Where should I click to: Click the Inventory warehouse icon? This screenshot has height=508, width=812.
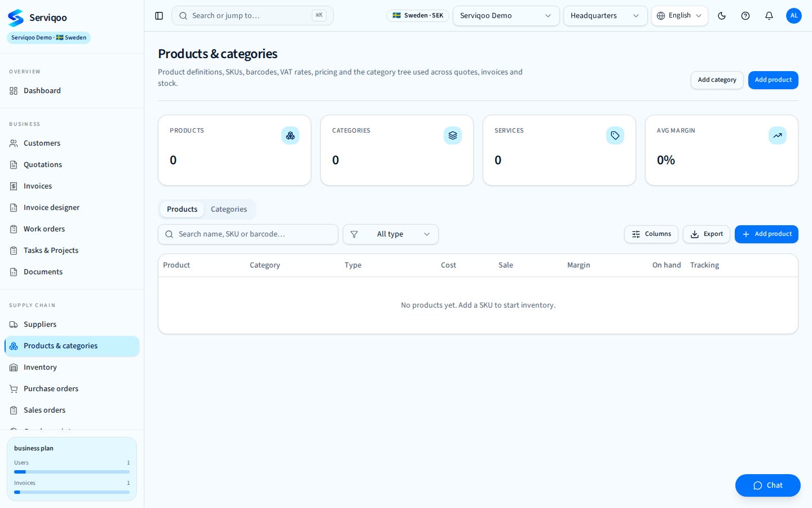[14, 367]
